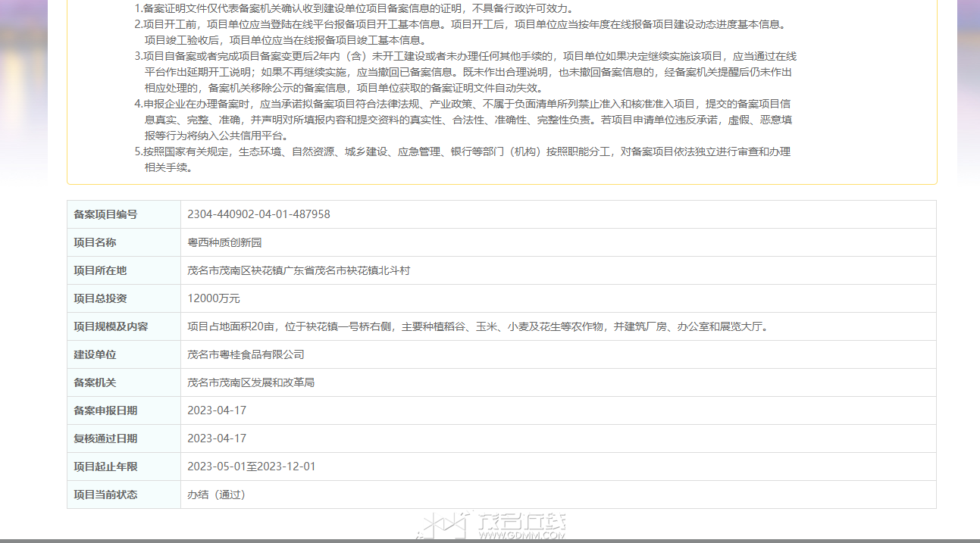Screen dimensions: 980x543
Task: Click the 项目所在地 label cell
Action: (x=124, y=270)
